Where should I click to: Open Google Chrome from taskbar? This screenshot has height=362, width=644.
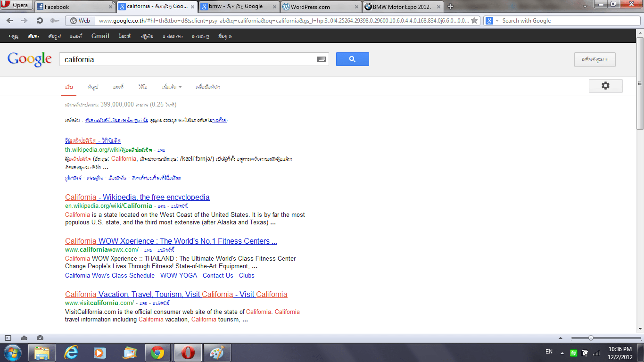pyautogui.click(x=157, y=353)
